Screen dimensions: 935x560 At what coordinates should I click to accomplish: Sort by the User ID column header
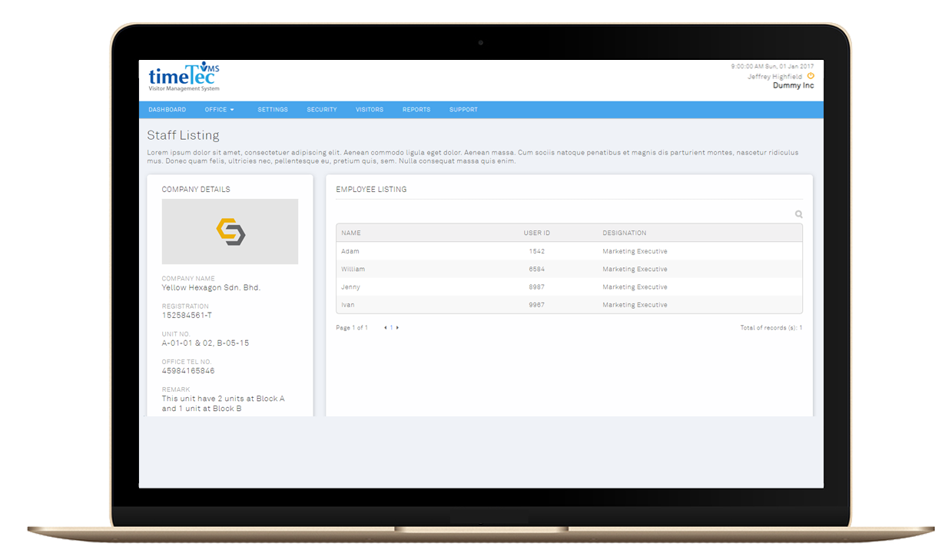[x=537, y=233]
